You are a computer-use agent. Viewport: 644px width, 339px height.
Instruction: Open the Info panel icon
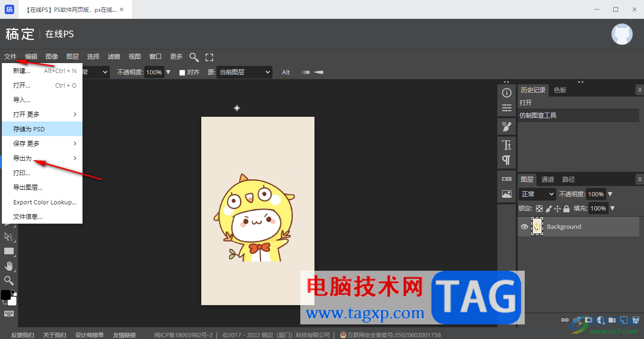[507, 93]
